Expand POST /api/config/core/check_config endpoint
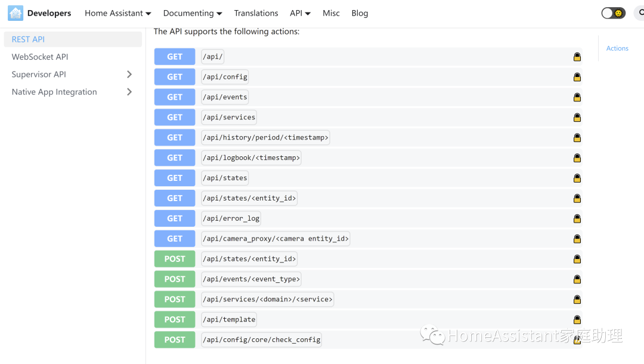Screen dimensions: 644x364 (368, 340)
